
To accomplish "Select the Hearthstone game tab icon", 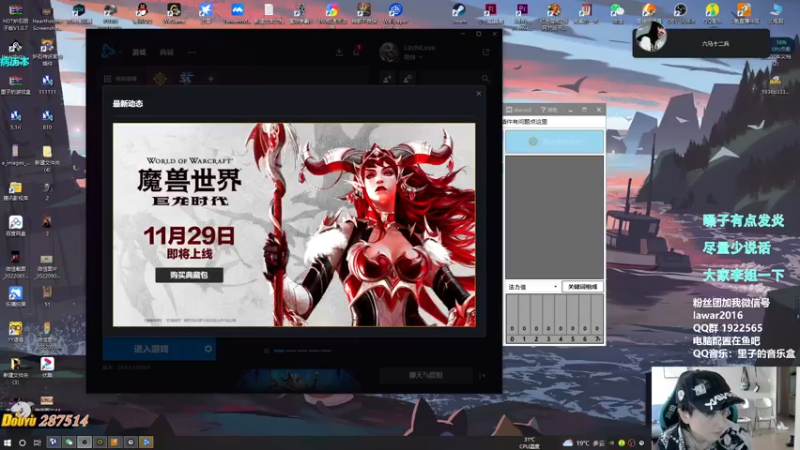I will pos(160,79).
